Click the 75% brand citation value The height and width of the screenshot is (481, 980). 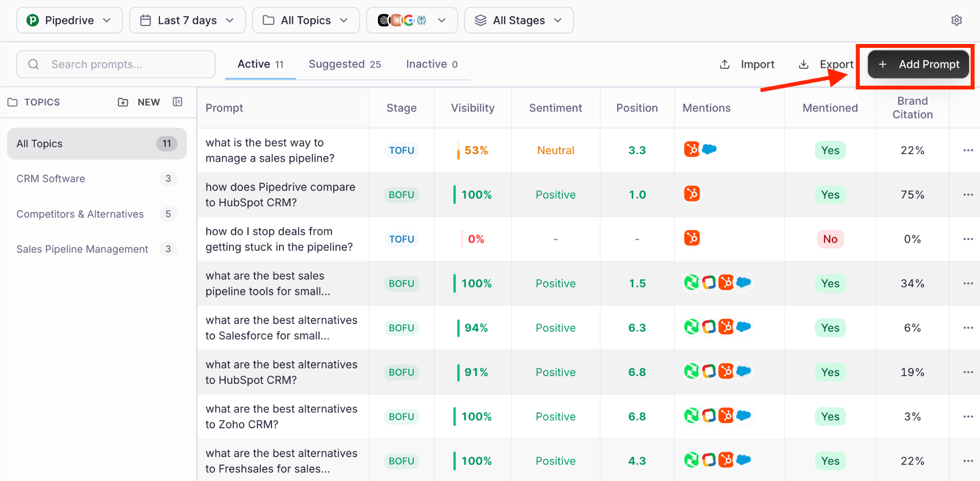pos(913,195)
